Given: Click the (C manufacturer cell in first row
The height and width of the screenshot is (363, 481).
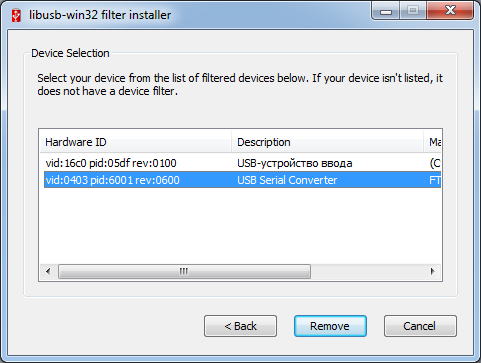Looking at the screenshot, I should (x=435, y=163).
